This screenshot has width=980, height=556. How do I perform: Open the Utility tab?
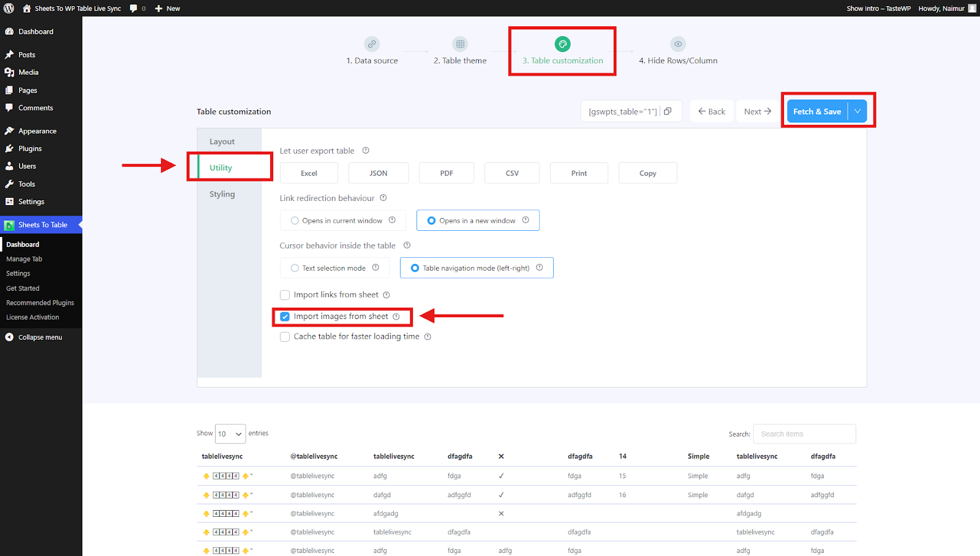(221, 168)
